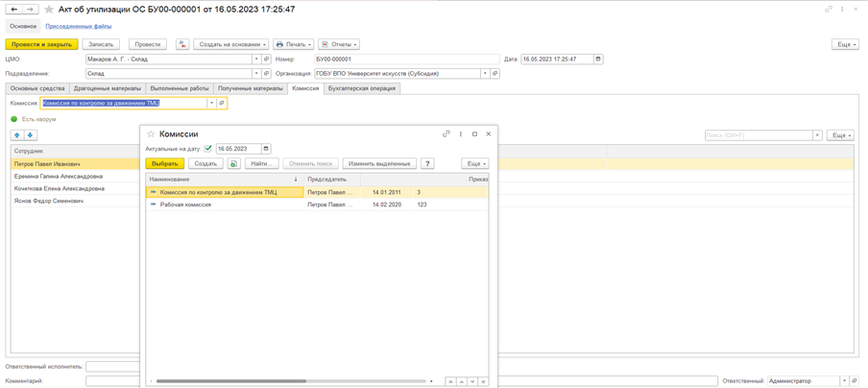
Task: Open the calendar next to Актуальные на дату
Action: click(x=267, y=148)
